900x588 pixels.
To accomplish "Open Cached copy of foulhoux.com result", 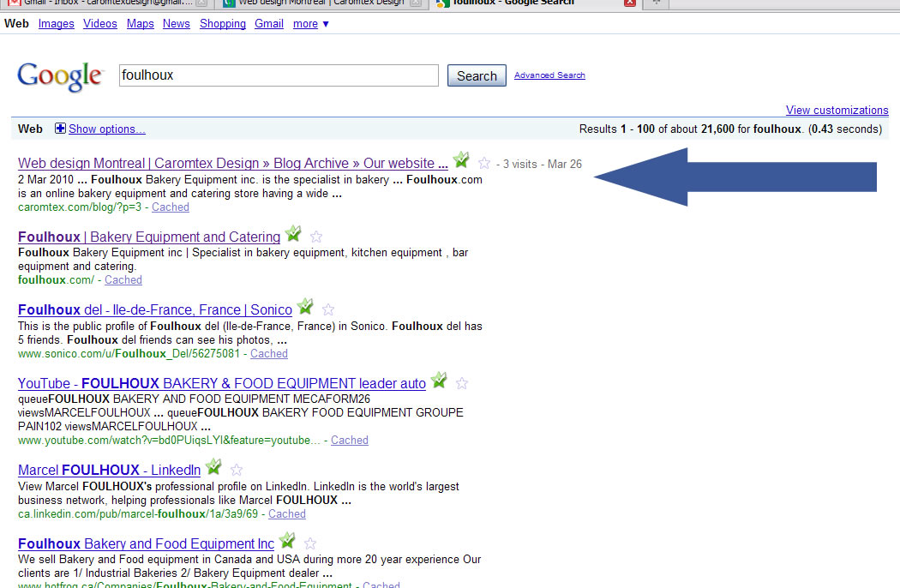I will tap(123, 280).
